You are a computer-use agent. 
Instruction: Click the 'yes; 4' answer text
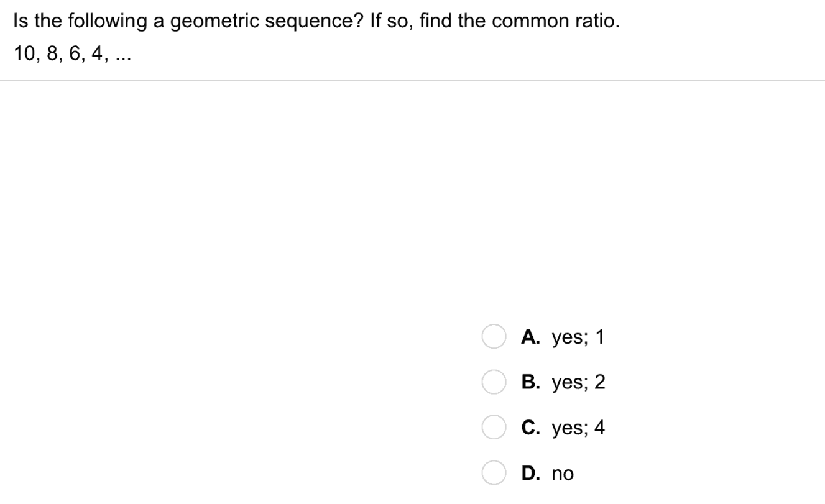click(x=578, y=428)
